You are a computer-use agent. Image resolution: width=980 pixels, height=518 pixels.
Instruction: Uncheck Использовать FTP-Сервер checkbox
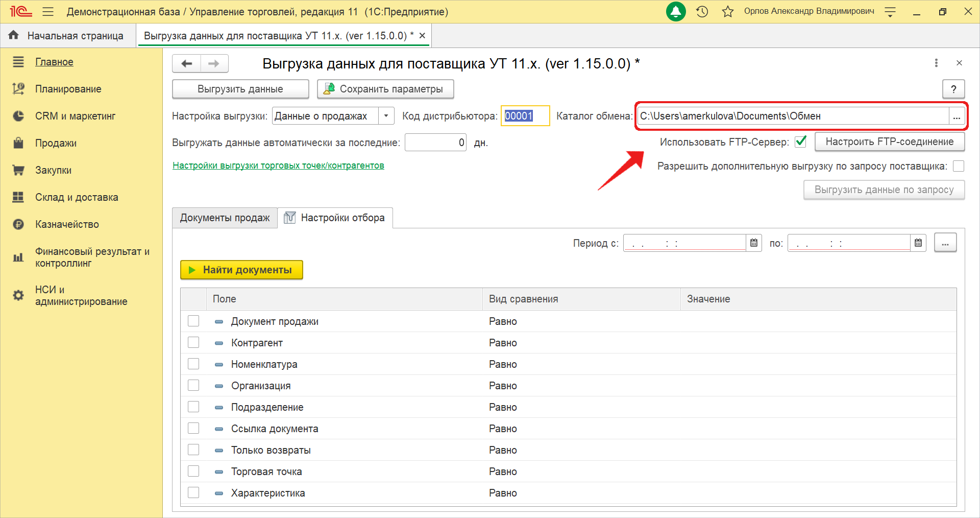click(x=801, y=142)
